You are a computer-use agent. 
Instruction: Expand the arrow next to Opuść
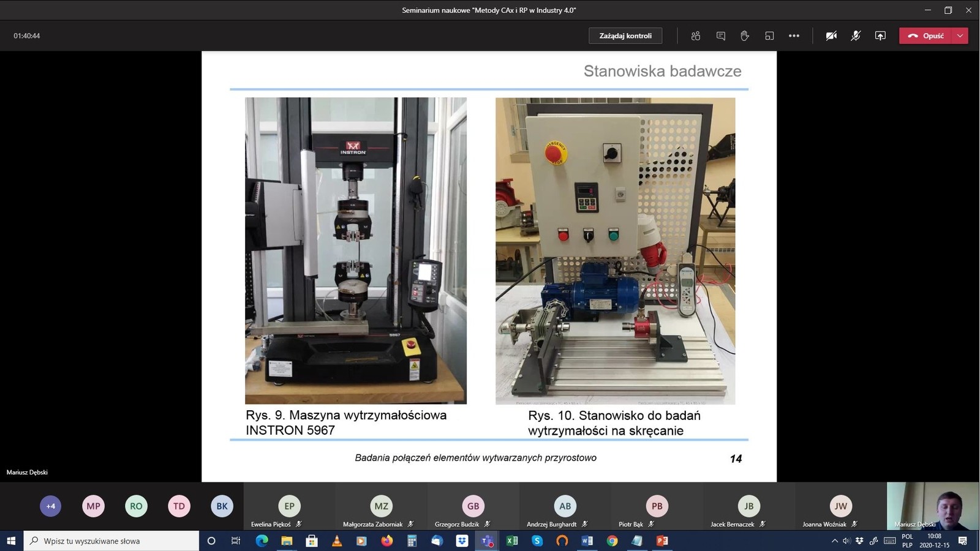click(960, 36)
